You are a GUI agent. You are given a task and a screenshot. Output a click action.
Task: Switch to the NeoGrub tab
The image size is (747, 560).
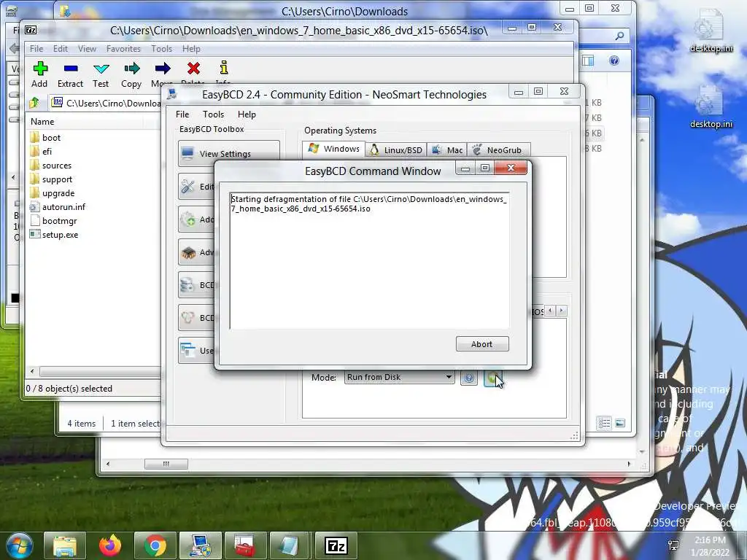pyautogui.click(x=498, y=150)
